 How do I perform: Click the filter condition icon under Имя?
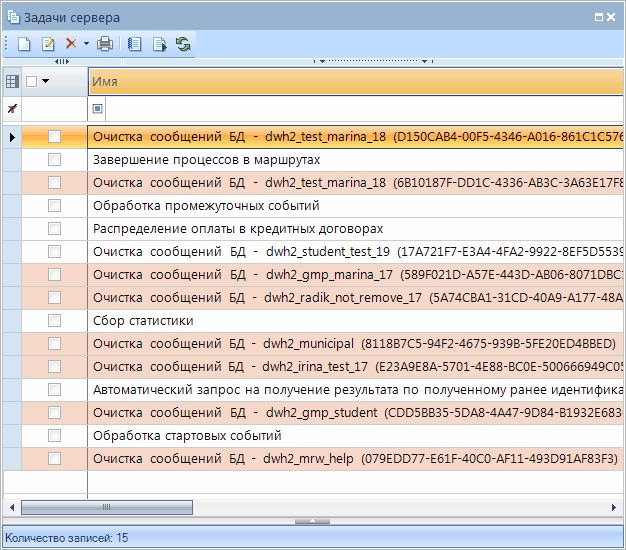tap(98, 108)
